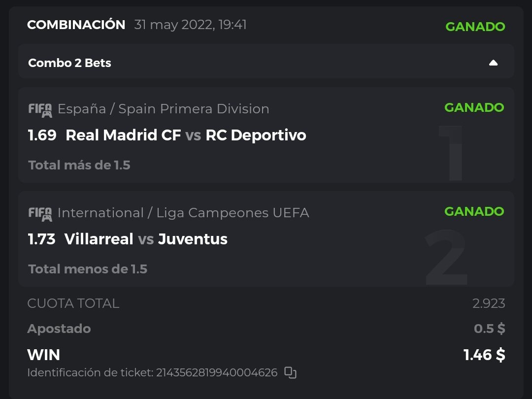
Task: Click the Total menos de 1.5 selection
Action: 88,269
